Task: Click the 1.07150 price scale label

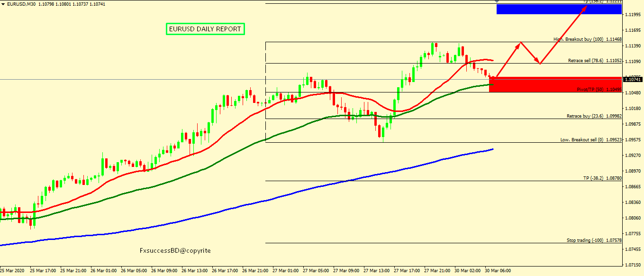Action: [x=634, y=265]
